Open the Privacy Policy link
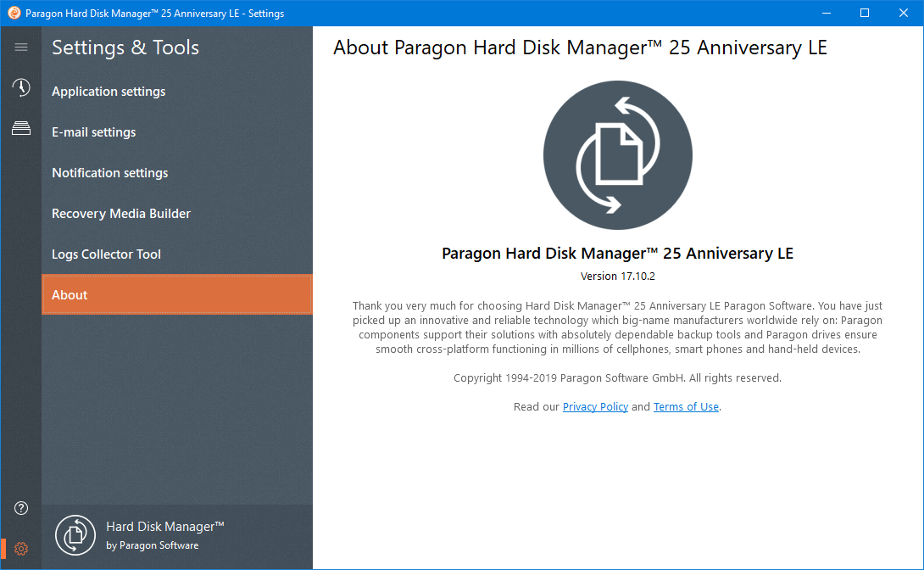The width and height of the screenshot is (924, 570). (595, 407)
